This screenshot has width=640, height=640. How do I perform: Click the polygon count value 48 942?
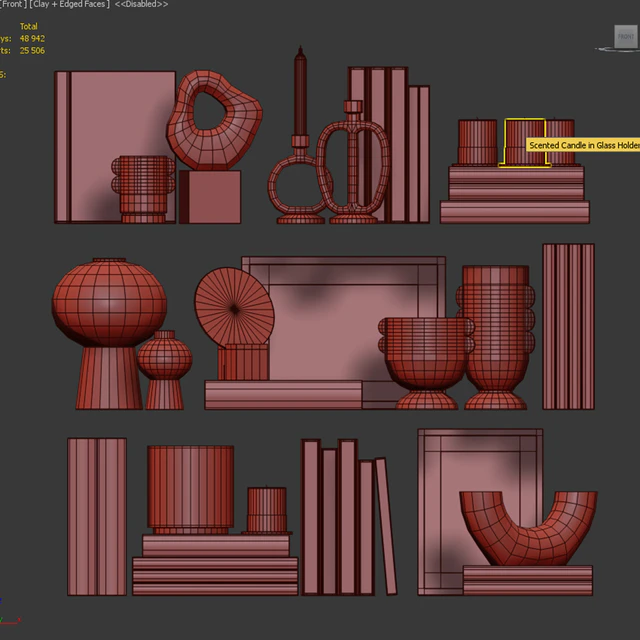32,38
